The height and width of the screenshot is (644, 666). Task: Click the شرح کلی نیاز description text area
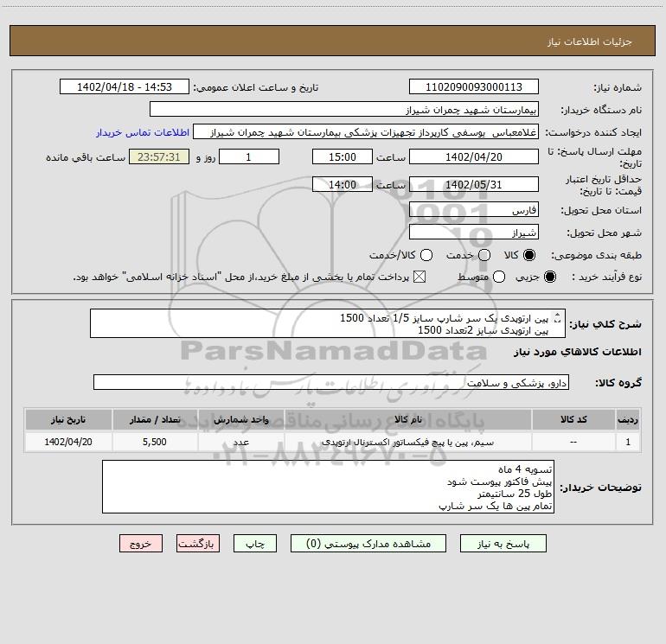(328, 323)
